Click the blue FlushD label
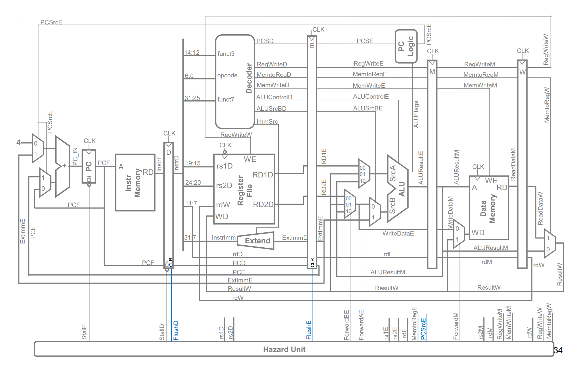The image size is (588, 369). (x=176, y=330)
